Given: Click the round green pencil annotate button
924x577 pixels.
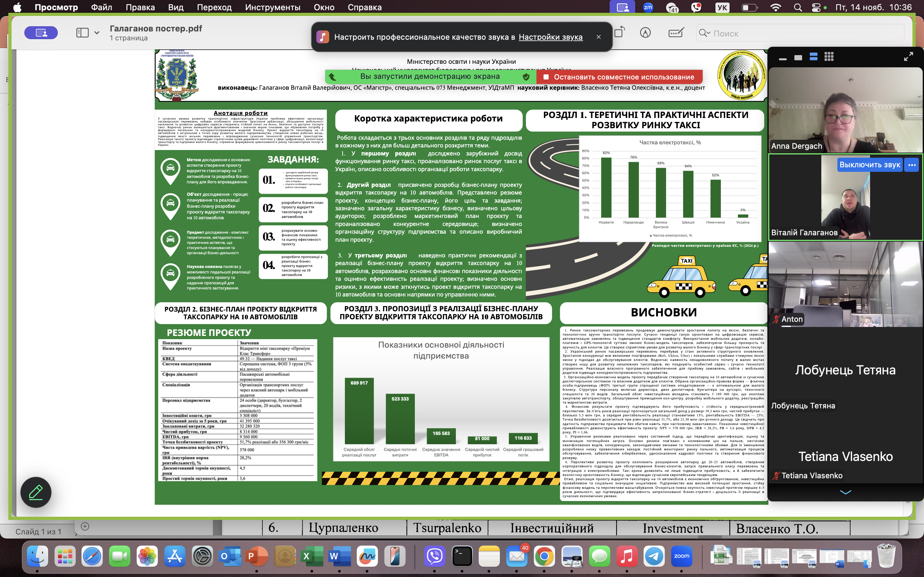Looking at the screenshot, I should [36, 492].
